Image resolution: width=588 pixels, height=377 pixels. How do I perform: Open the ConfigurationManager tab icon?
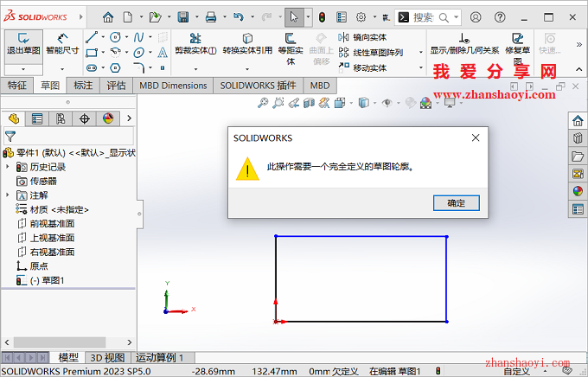pyautogui.click(x=61, y=118)
